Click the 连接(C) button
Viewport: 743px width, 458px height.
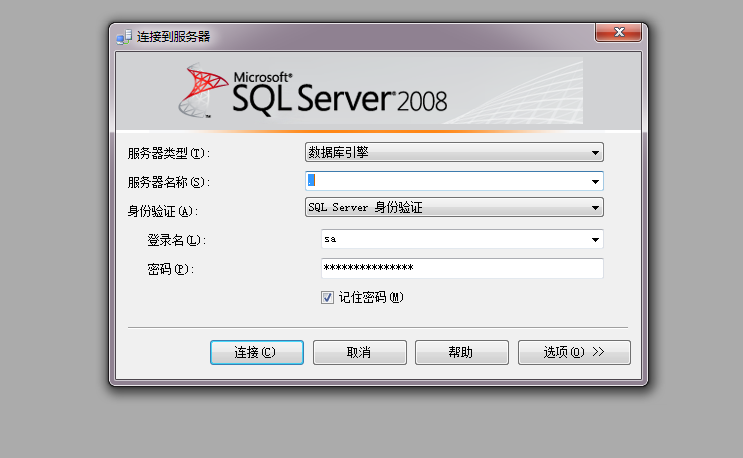click(257, 352)
